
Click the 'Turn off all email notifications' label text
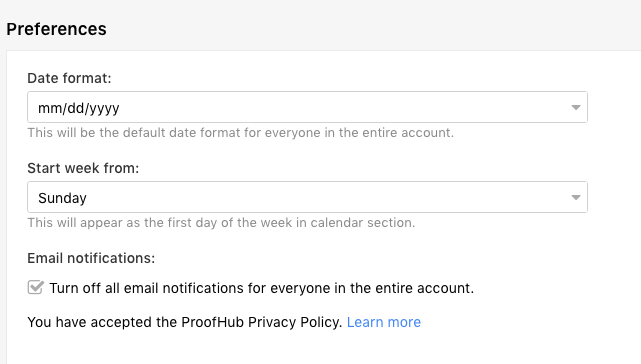coord(262,288)
